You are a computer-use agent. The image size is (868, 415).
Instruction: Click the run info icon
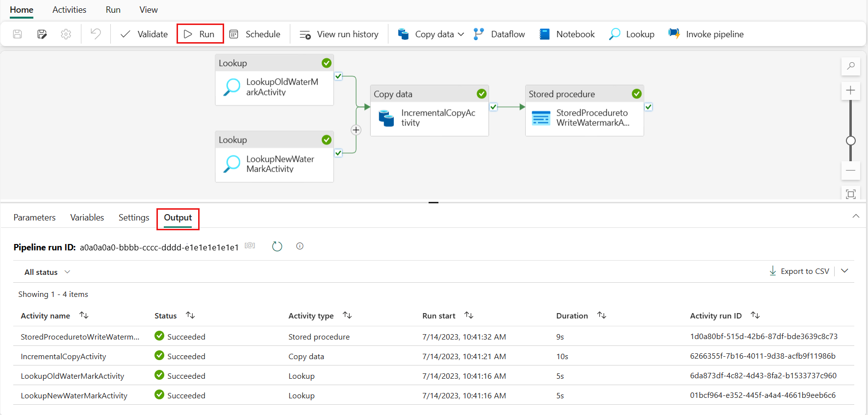coord(300,246)
